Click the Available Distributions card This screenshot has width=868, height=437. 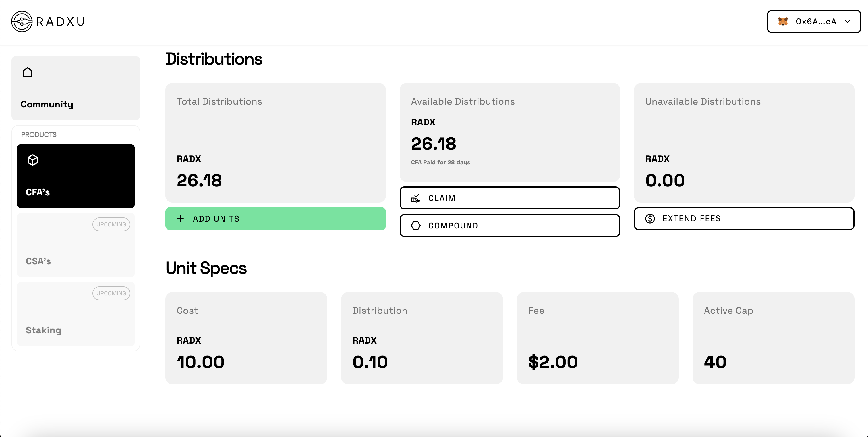click(509, 132)
